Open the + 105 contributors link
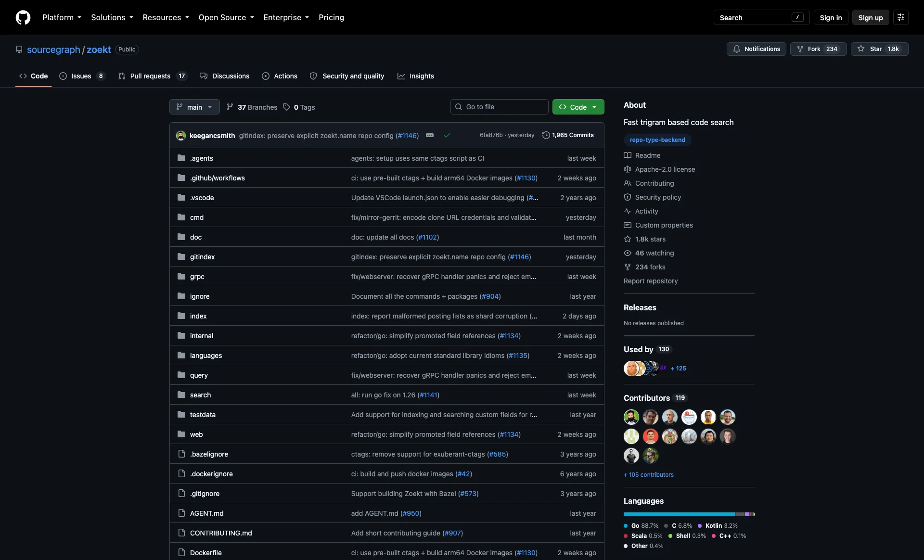Image resolution: width=924 pixels, height=560 pixels. click(x=649, y=474)
